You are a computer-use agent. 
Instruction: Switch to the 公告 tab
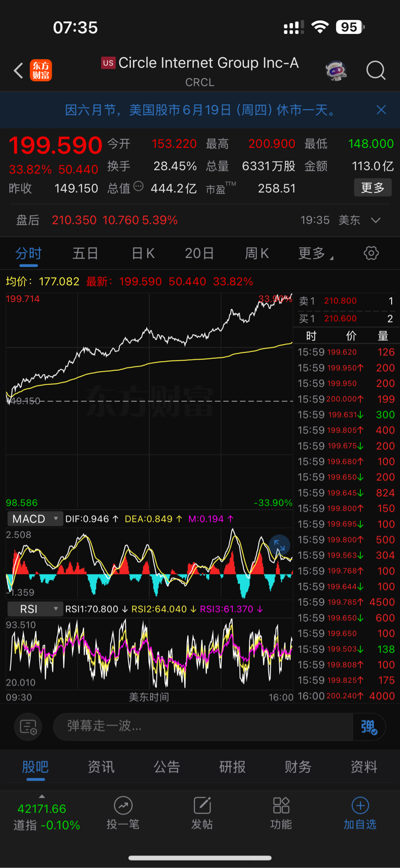coord(167,767)
